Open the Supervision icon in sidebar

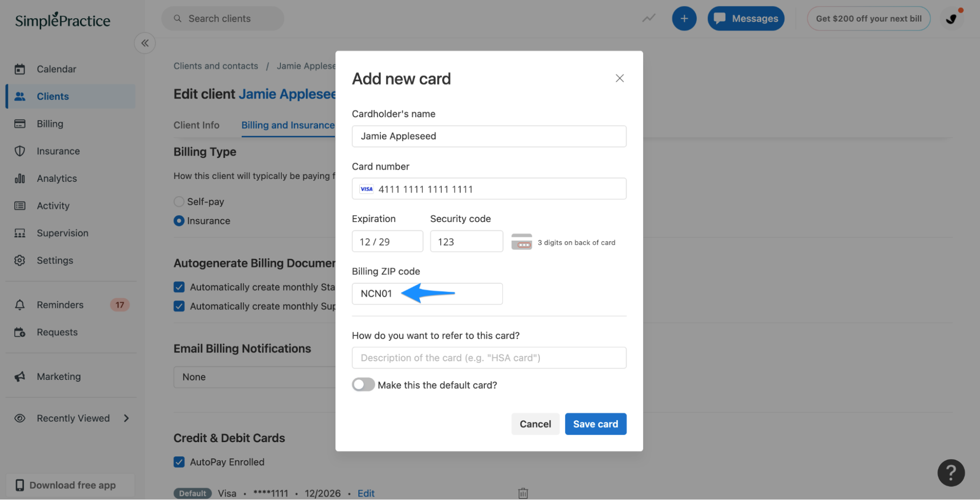tap(20, 233)
